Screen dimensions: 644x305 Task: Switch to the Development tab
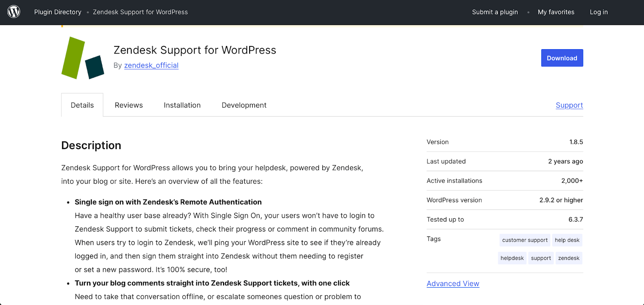244,105
